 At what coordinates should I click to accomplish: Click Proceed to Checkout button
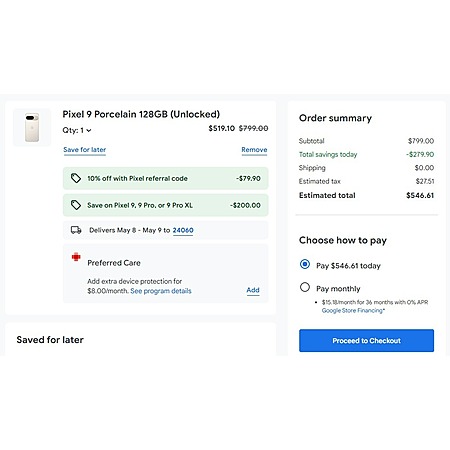click(366, 341)
